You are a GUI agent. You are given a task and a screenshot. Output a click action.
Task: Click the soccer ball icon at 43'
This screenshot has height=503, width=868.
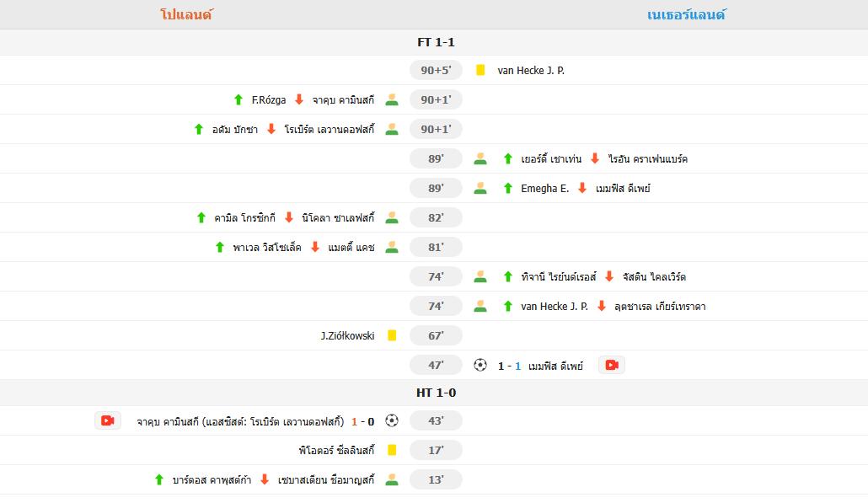tap(392, 420)
